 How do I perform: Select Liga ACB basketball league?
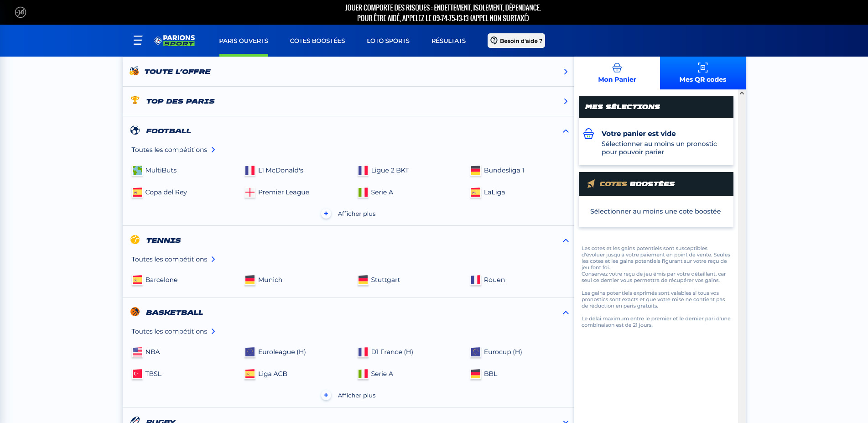click(266, 374)
